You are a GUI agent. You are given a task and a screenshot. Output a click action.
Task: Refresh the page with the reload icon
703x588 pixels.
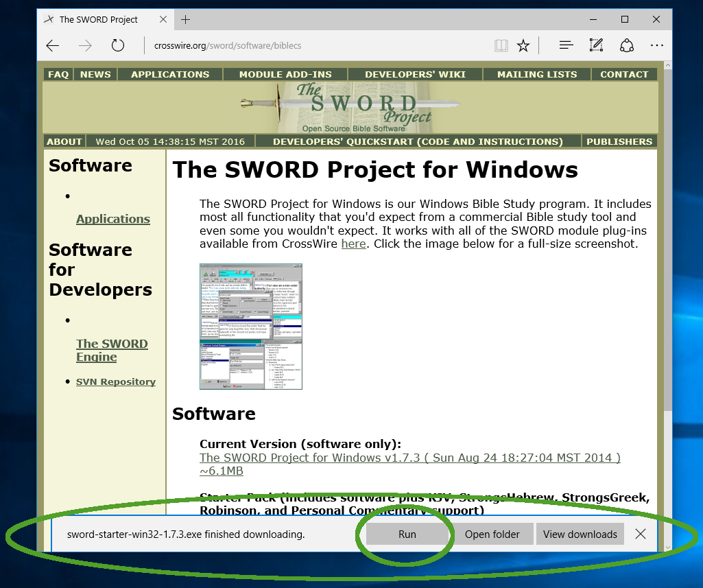(x=118, y=46)
